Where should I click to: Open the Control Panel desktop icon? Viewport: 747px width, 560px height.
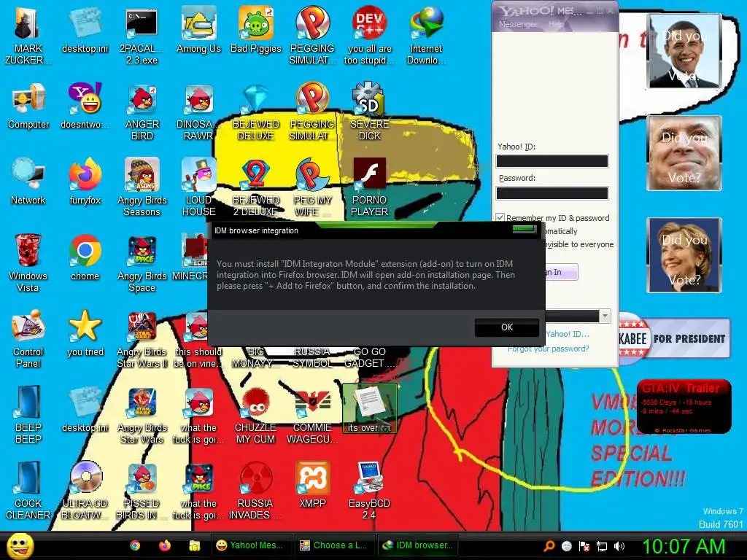click(x=28, y=339)
